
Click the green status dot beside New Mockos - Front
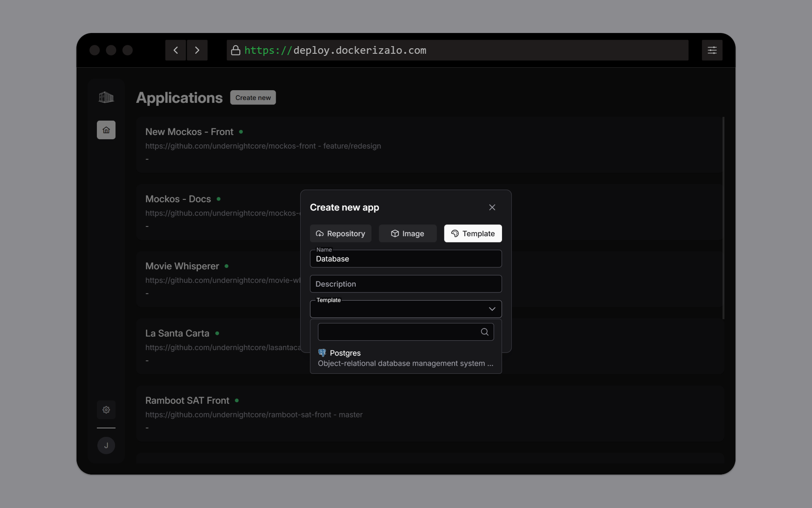[x=241, y=132]
